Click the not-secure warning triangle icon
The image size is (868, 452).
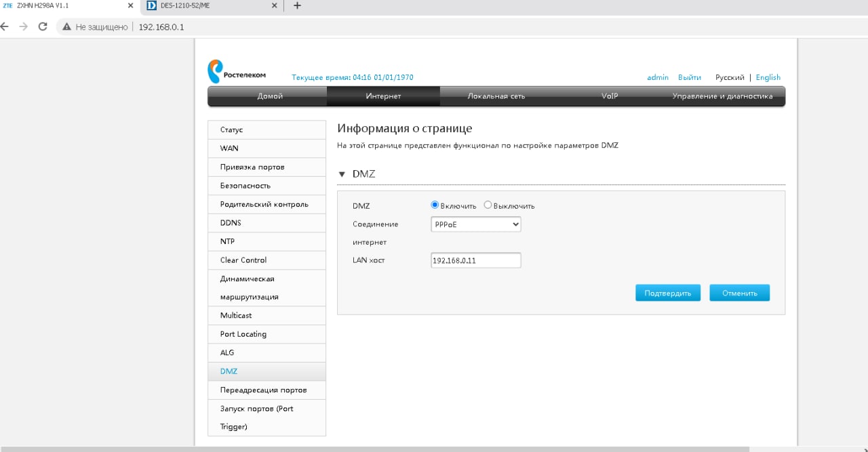pyautogui.click(x=66, y=27)
